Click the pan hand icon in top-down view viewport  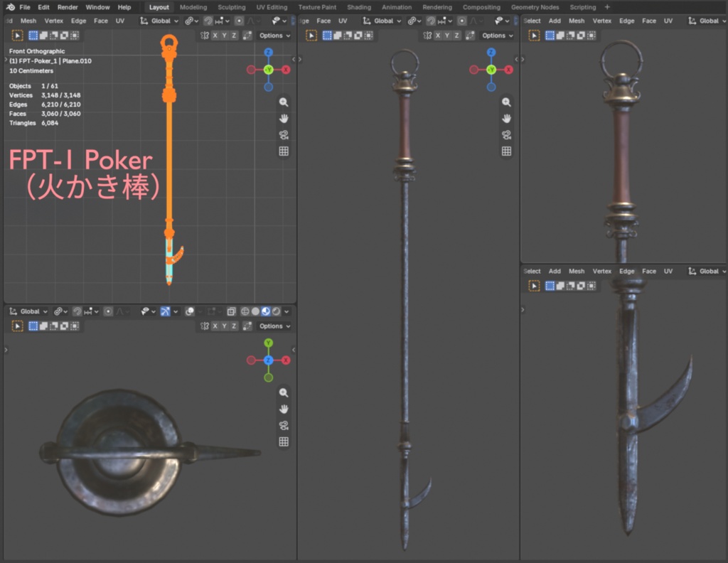(284, 409)
